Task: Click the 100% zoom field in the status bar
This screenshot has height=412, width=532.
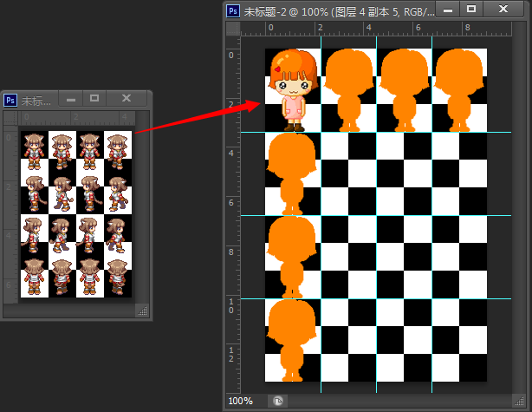Action: 241,401
